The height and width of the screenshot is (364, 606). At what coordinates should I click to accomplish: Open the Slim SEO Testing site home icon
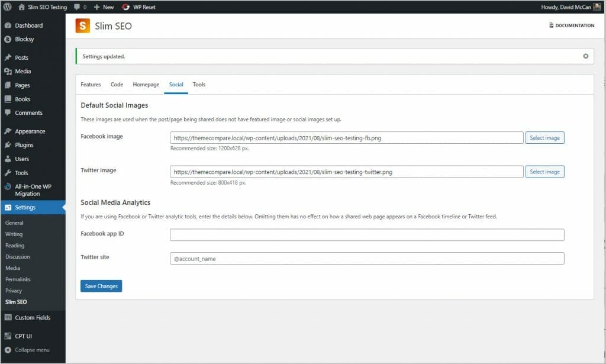22,7
